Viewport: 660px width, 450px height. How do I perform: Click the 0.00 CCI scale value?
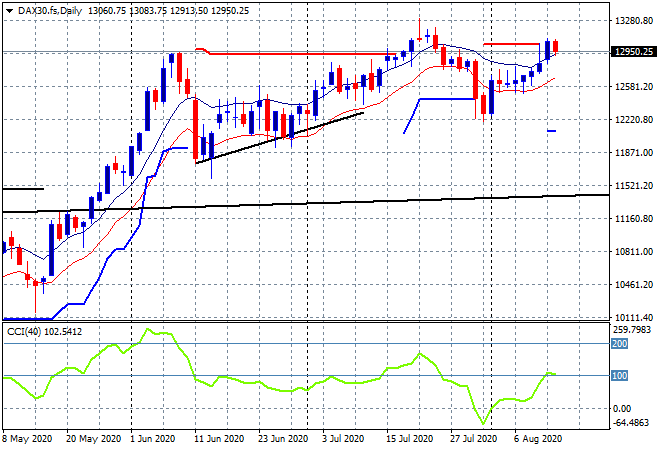click(x=622, y=408)
